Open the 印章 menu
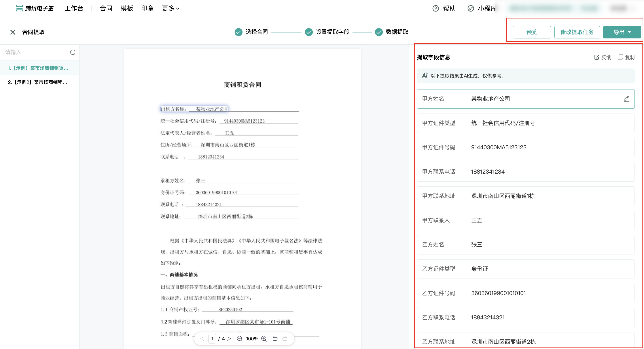 coord(148,8)
